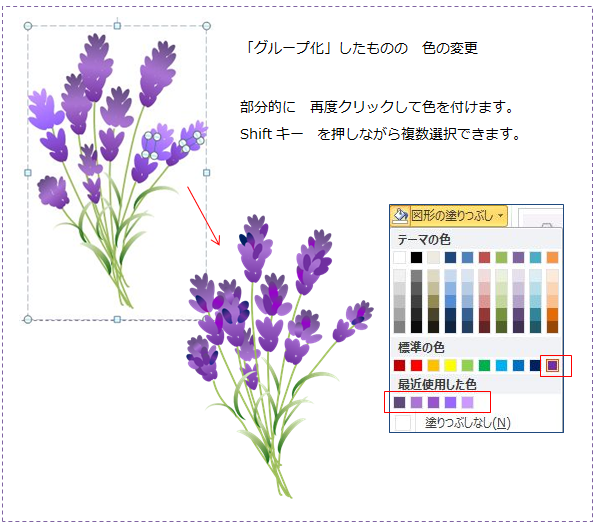This screenshot has width=599, height=529.
Task: Click top-right corner handle of selected group
Action: (x=206, y=26)
